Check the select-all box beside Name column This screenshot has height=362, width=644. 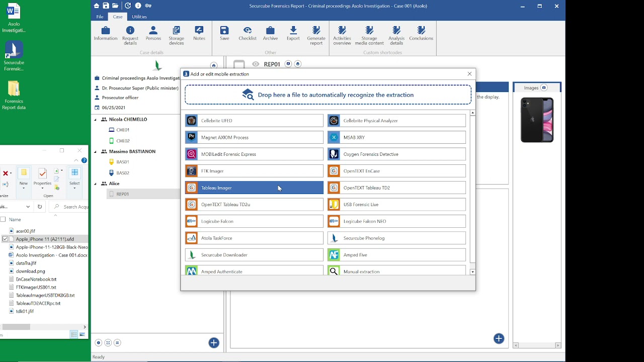tap(3, 219)
